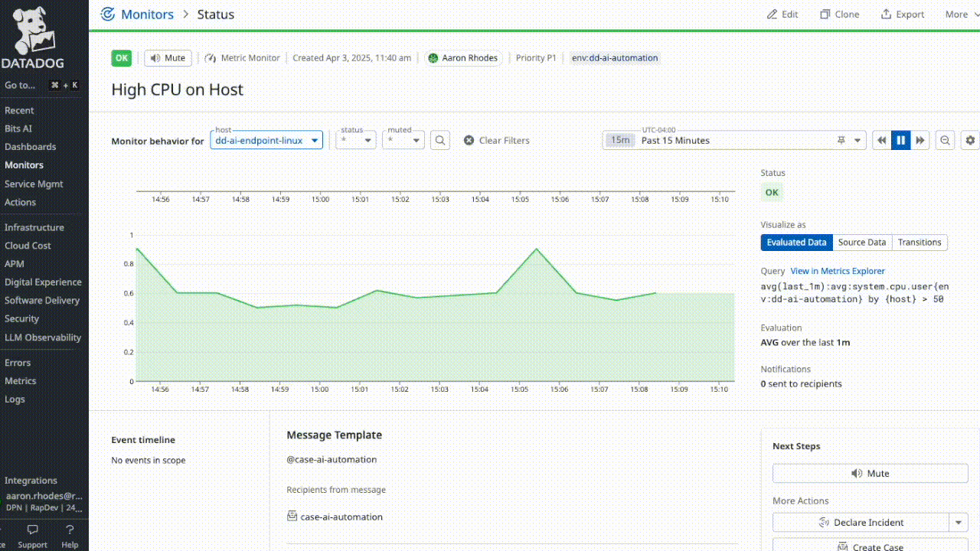
Task: Open Errors in the sidebar
Action: point(18,363)
